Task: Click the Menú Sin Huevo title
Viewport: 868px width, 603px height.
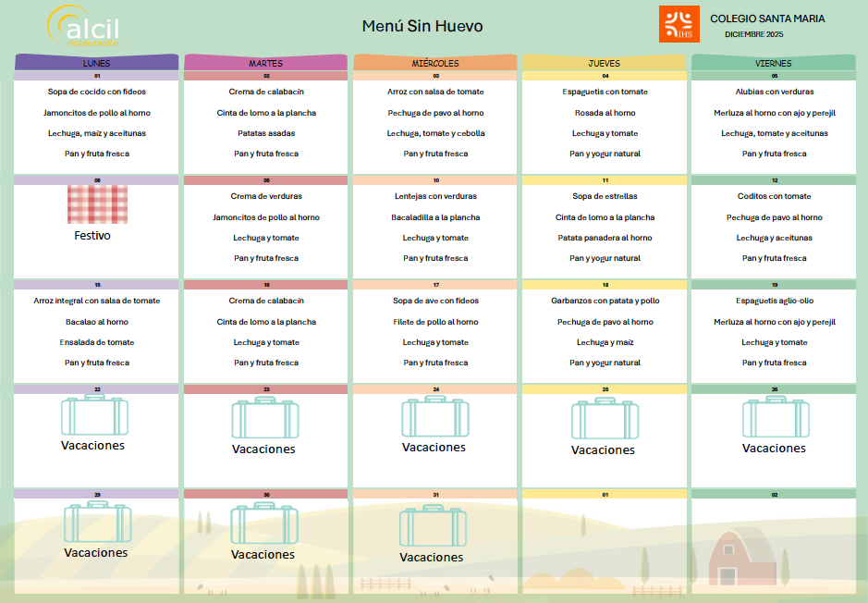Action: coord(422,26)
